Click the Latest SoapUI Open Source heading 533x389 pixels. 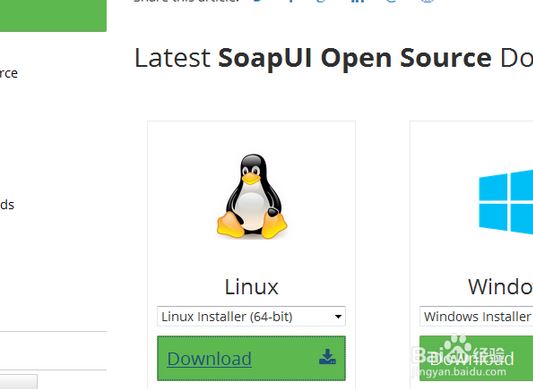[x=333, y=58]
